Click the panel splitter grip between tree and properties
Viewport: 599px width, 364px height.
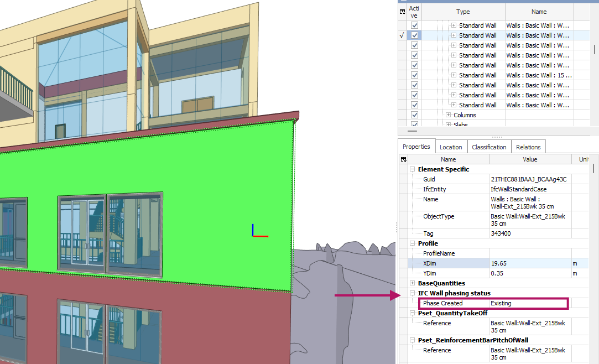[x=497, y=137]
